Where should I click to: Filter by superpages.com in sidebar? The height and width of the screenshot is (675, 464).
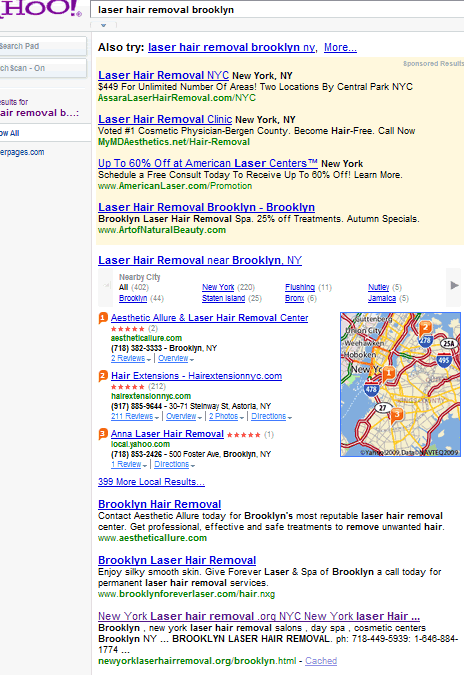click(x=22, y=152)
